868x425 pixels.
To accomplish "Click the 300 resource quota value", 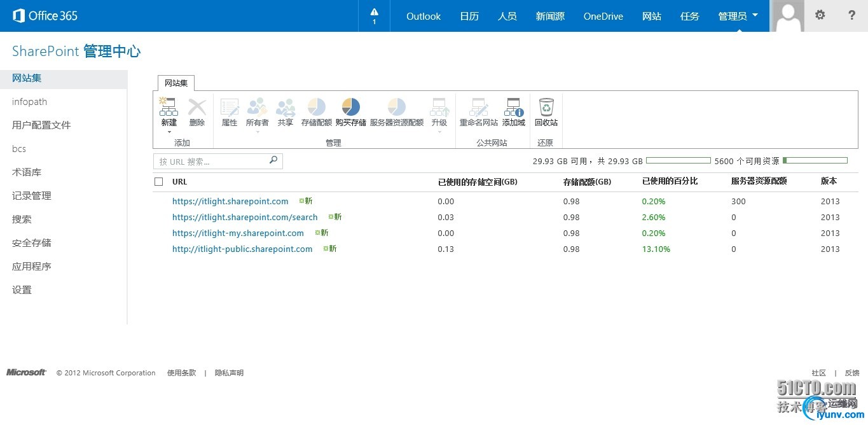I will [x=738, y=202].
